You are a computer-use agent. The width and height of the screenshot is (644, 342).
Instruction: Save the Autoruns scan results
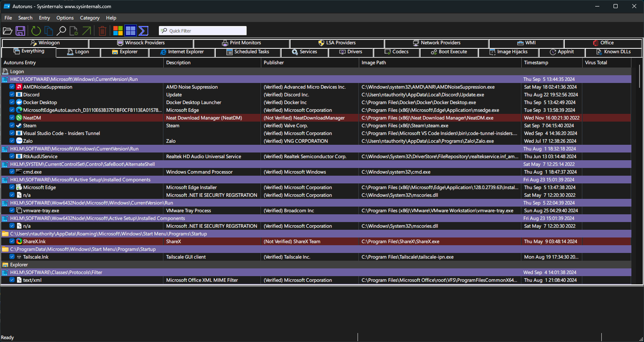pyautogui.click(x=20, y=31)
